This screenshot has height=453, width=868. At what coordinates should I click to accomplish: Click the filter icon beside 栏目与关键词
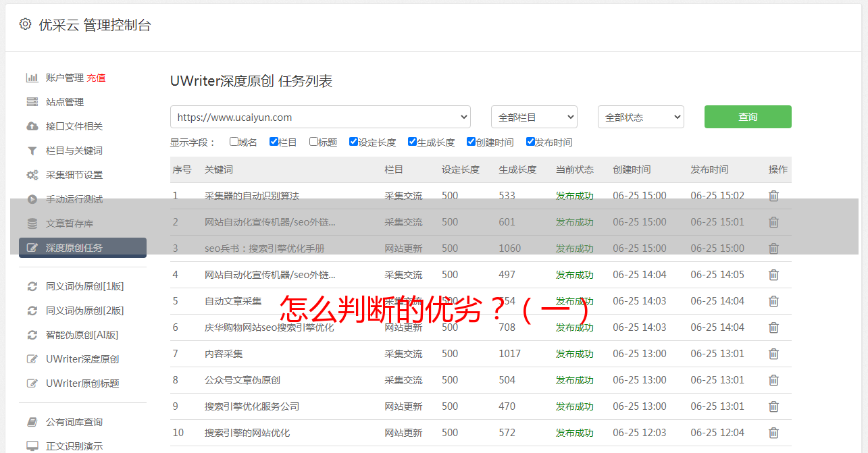tap(32, 151)
